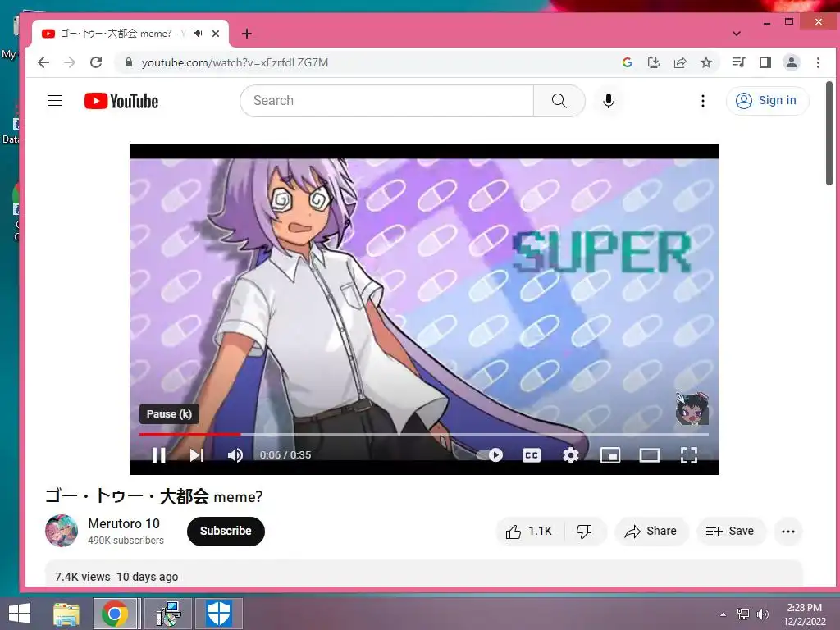Open a new tab

tap(246, 34)
